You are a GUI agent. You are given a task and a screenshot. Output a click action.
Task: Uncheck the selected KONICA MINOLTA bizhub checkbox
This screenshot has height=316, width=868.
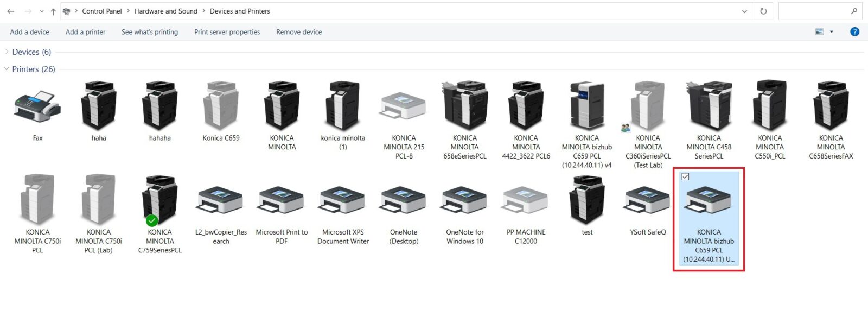[685, 177]
